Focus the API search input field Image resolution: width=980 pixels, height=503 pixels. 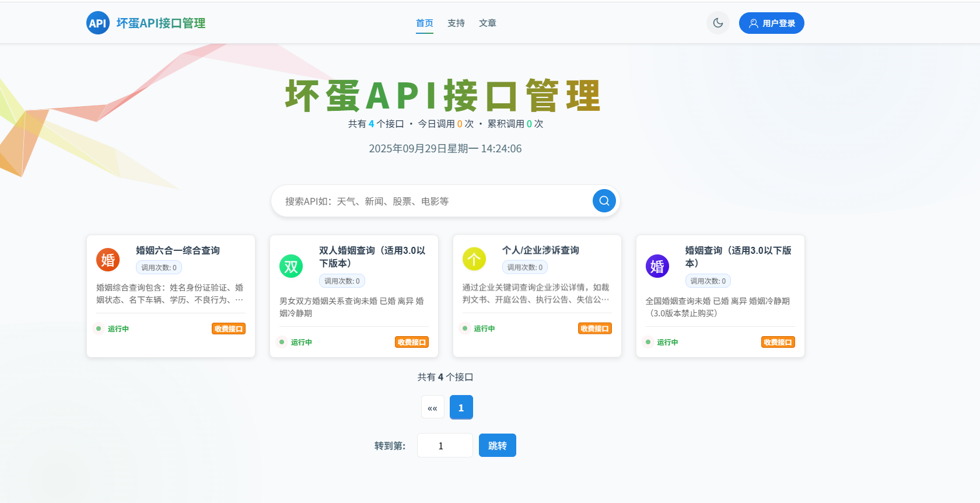(432, 201)
